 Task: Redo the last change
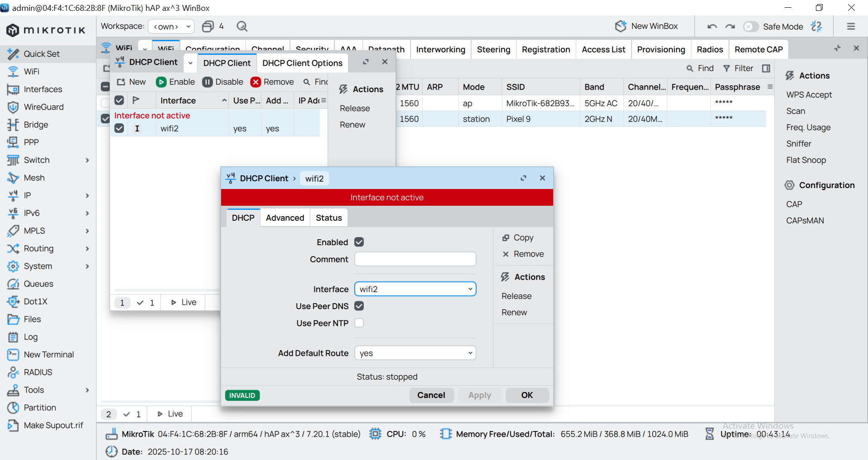(730, 26)
